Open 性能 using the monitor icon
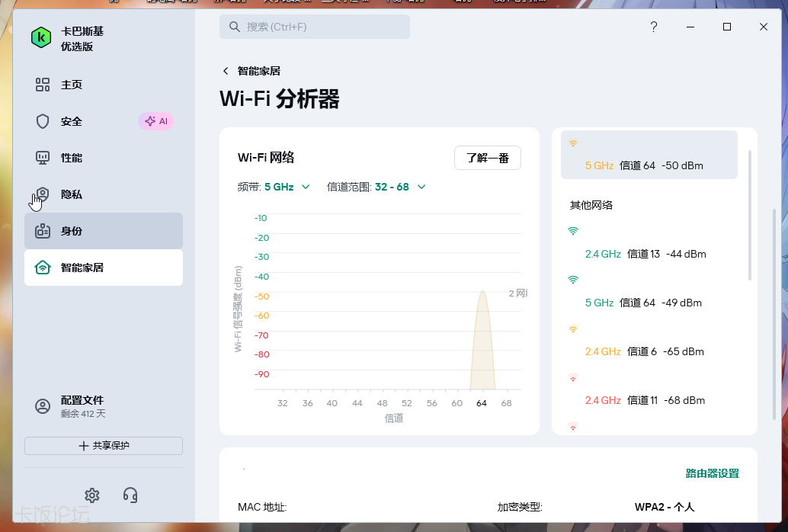This screenshot has width=788, height=532. [x=43, y=158]
